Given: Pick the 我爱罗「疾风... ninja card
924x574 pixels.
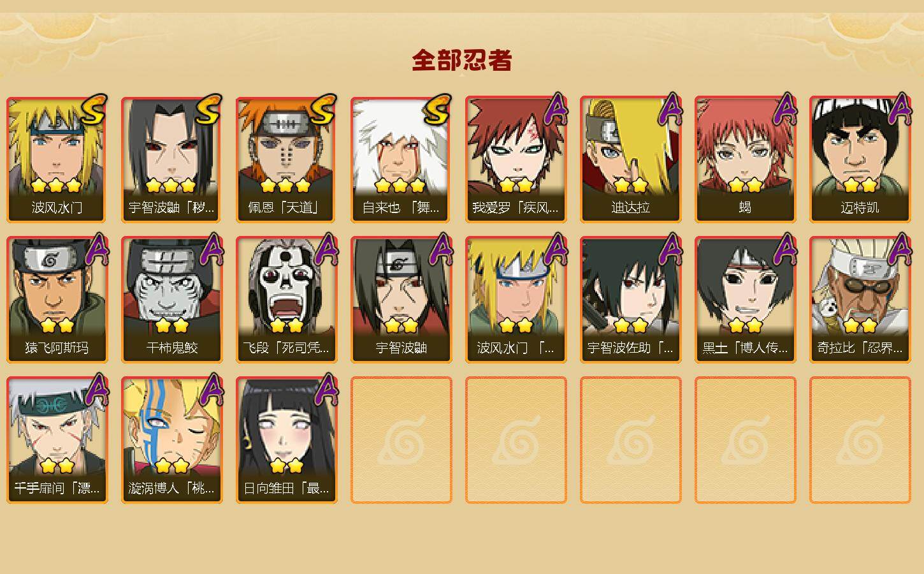Looking at the screenshot, I should pyautogui.click(x=516, y=159).
